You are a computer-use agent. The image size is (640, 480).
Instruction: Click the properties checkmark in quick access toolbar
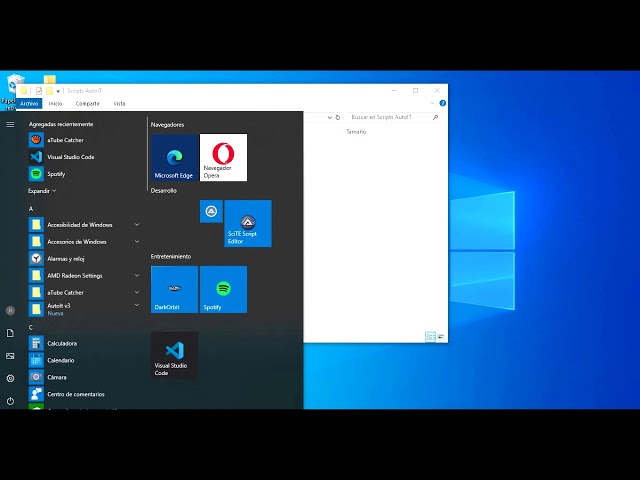click(x=39, y=91)
